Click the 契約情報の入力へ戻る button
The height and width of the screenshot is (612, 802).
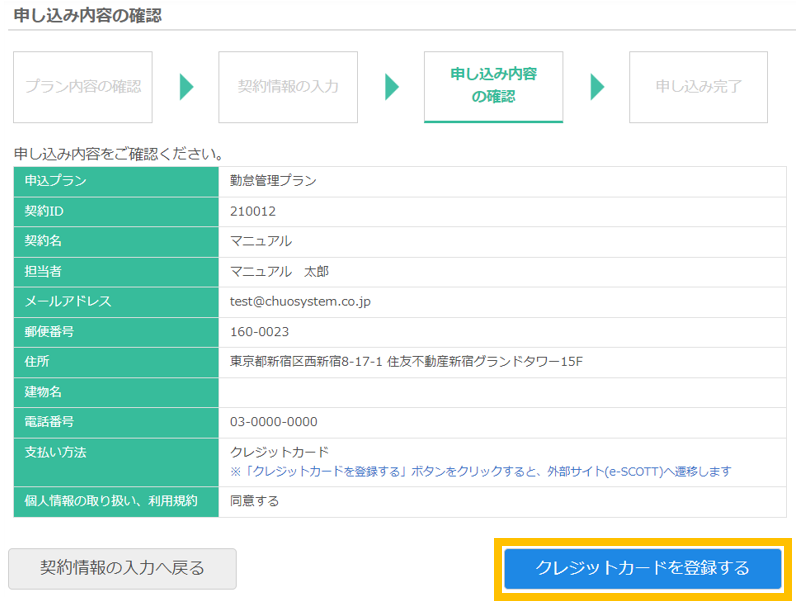pyautogui.click(x=122, y=568)
